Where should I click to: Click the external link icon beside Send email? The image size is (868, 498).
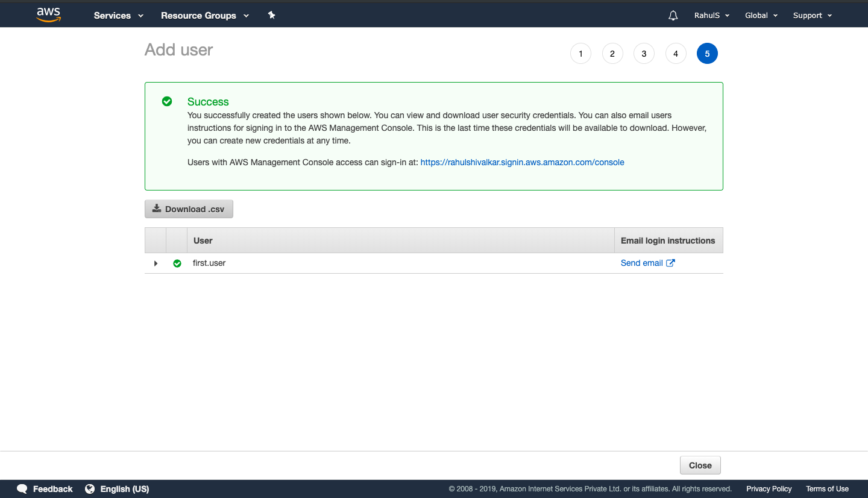671,262
